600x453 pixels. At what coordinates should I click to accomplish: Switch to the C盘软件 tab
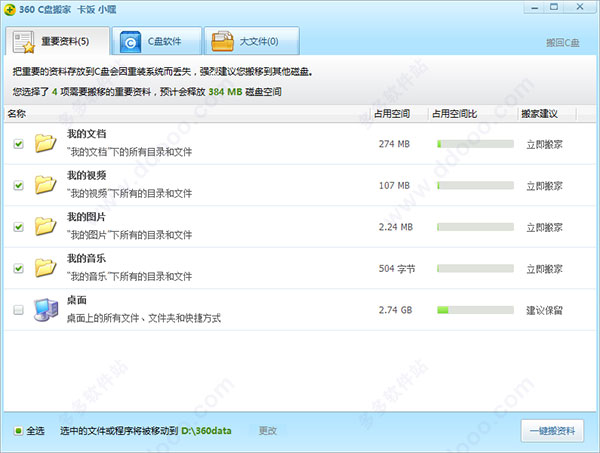[157, 41]
